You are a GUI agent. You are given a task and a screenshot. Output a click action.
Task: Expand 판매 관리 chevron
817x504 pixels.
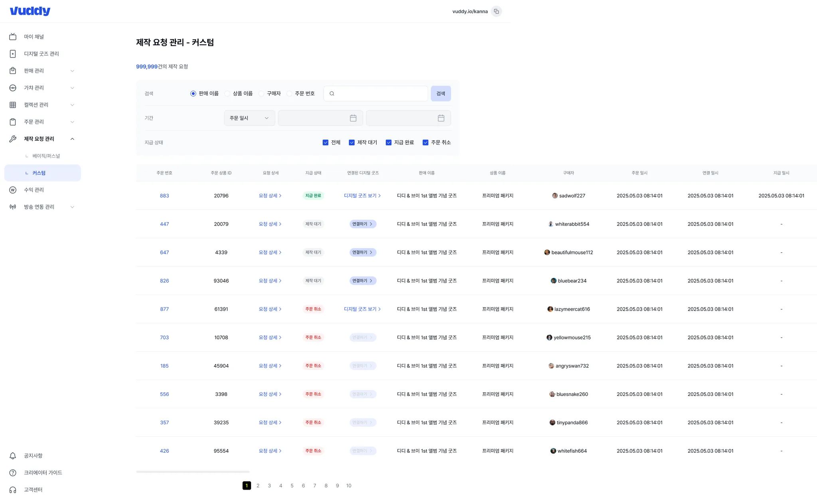[72, 71]
